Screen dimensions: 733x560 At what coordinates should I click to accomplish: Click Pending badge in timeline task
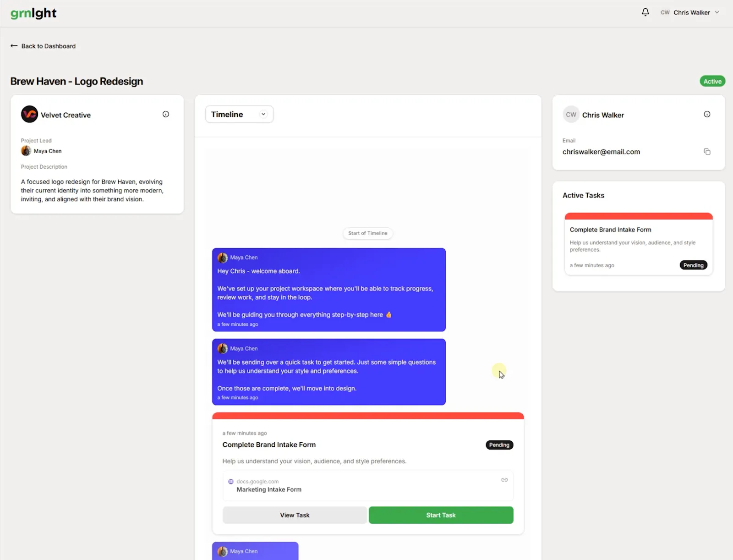(499, 445)
